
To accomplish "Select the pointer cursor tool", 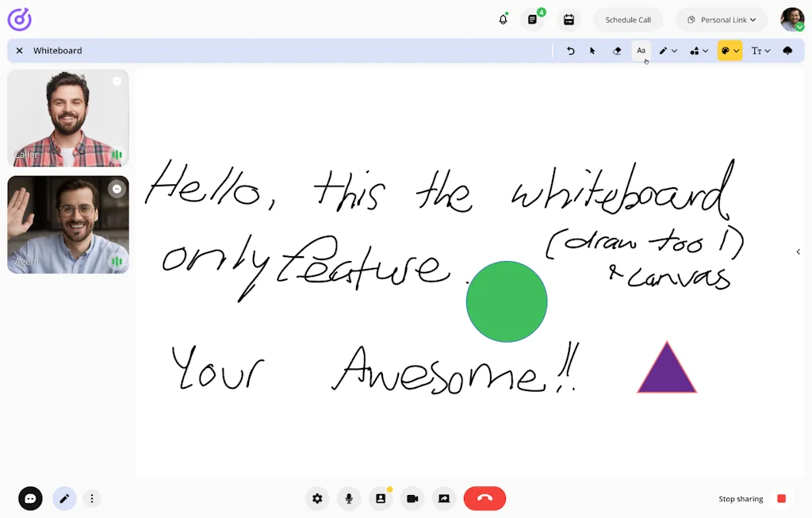I will (x=592, y=51).
